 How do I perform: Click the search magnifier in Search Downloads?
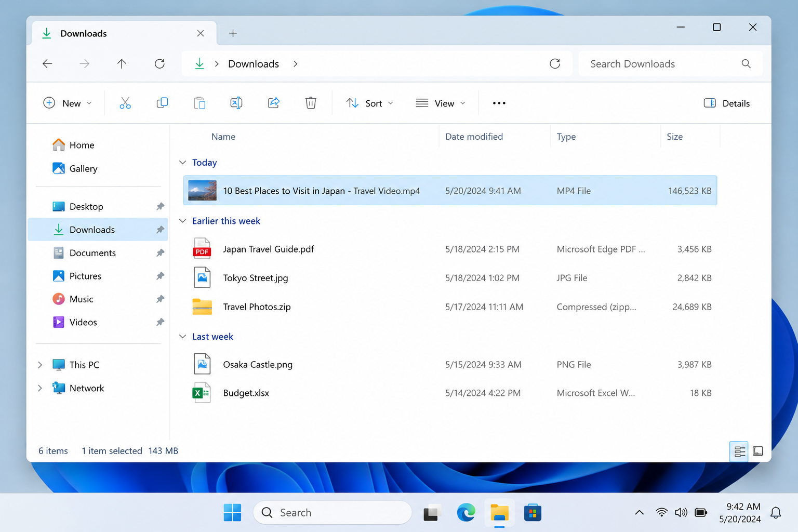pyautogui.click(x=746, y=63)
